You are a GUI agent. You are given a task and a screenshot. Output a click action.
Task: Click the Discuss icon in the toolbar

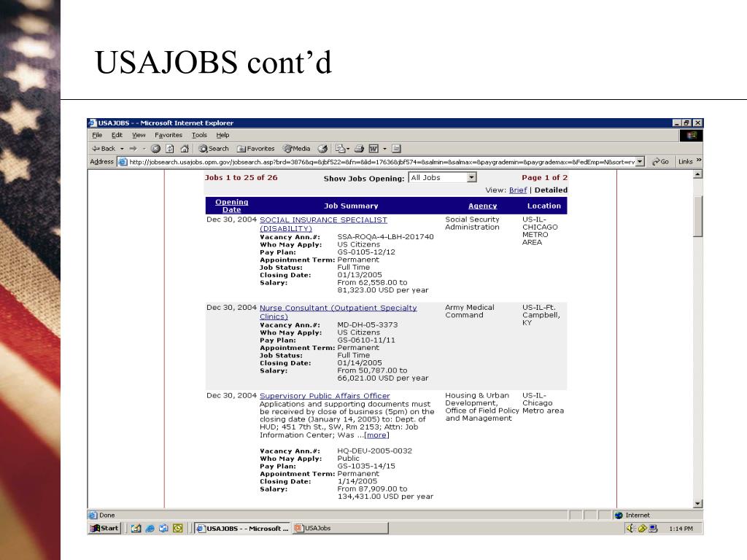pyautogui.click(x=396, y=149)
